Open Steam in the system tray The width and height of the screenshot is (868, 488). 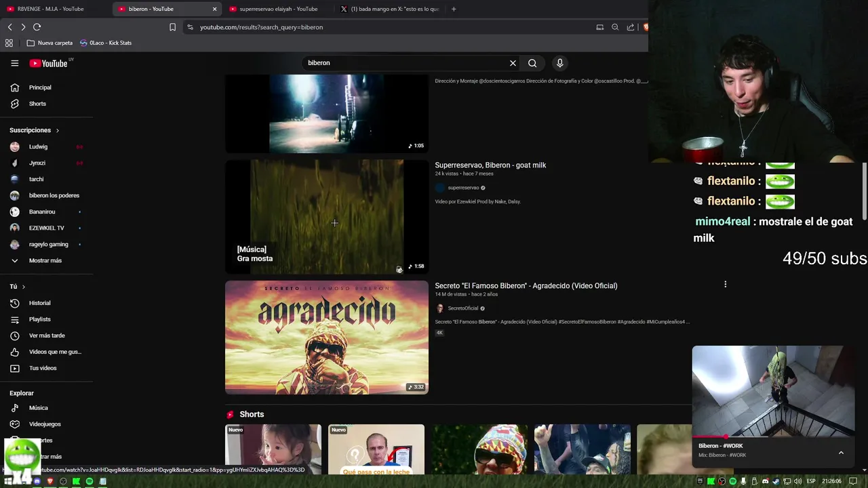(776, 481)
